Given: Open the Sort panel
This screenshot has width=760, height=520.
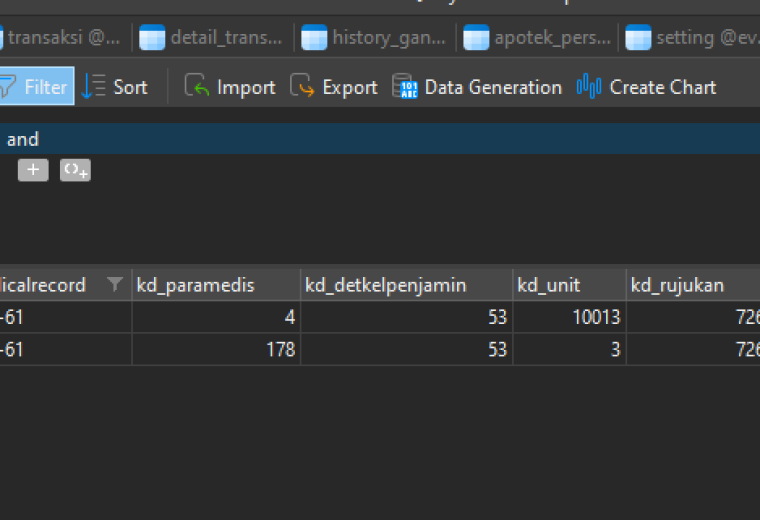Looking at the screenshot, I should [115, 87].
